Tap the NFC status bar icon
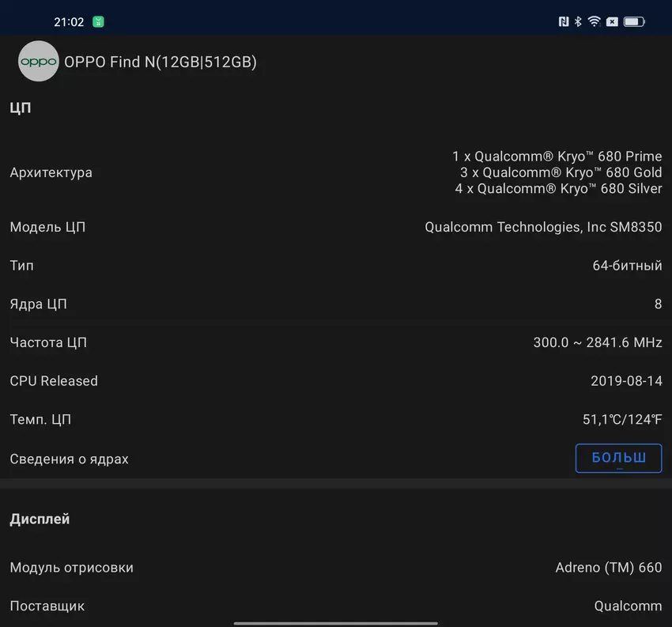This screenshot has width=672, height=627. click(x=563, y=22)
